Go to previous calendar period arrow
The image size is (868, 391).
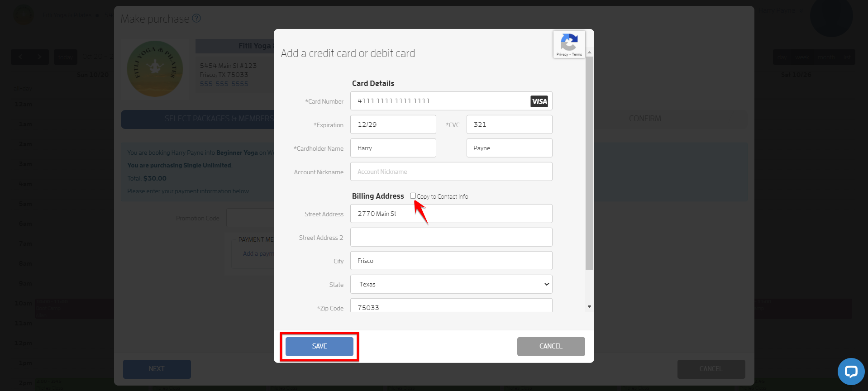click(20, 57)
